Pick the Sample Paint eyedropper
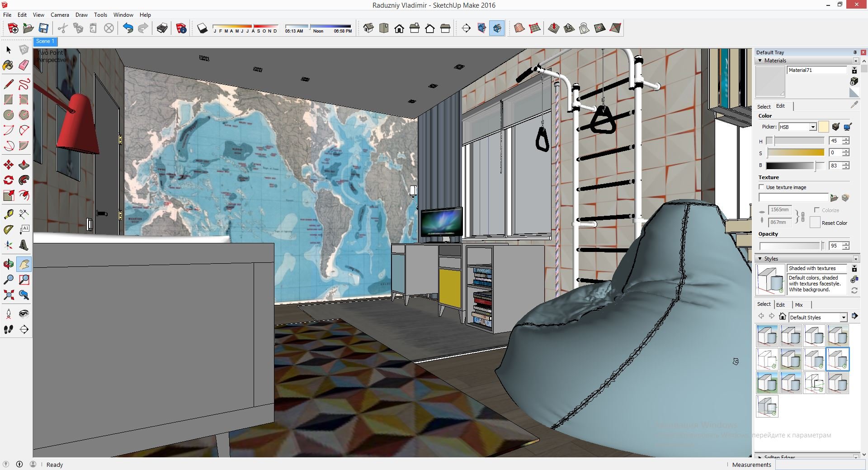868x470 pixels. tap(854, 105)
